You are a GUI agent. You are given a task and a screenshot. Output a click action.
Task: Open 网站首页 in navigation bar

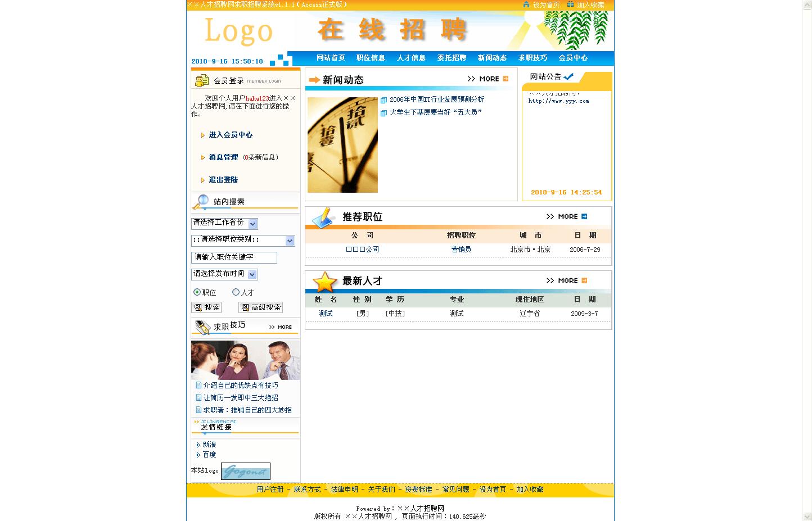coord(331,58)
